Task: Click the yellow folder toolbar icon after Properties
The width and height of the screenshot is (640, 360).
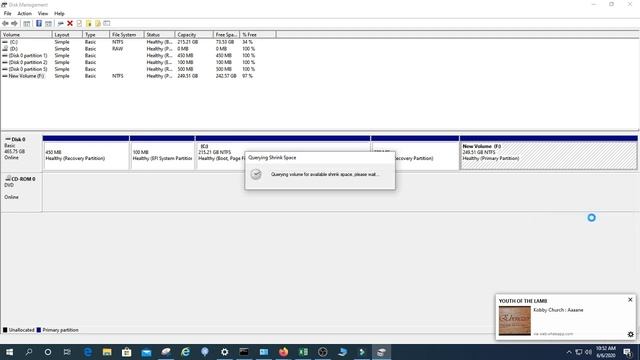Action: (89, 24)
